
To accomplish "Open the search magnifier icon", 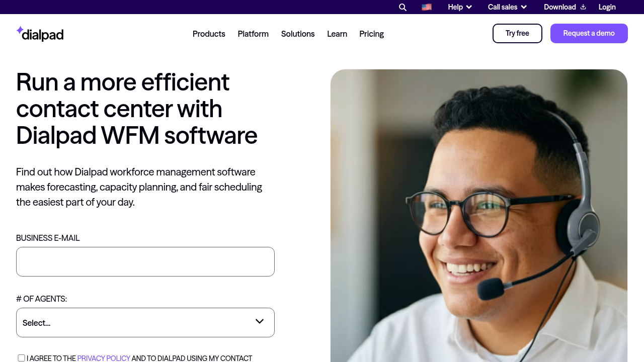I will (403, 7).
